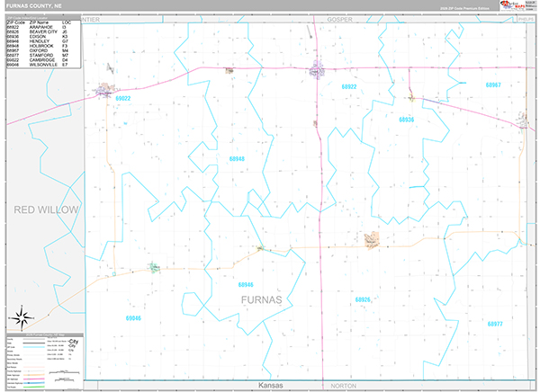This screenshot has width=540, height=392.
Task: Click the RED WILLOW county label
Action: click(x=47, y=209)
